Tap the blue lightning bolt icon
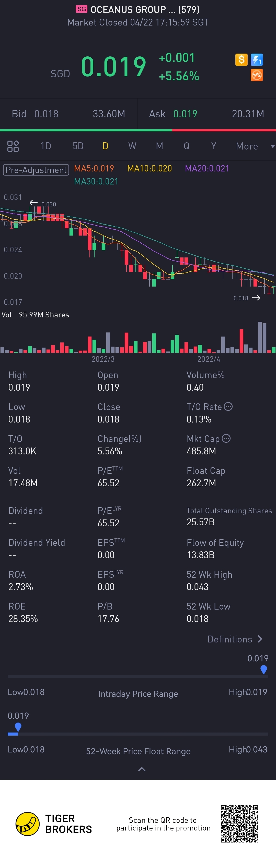Image resolution: width=276 pixels, height=868 pixels. 257,60
